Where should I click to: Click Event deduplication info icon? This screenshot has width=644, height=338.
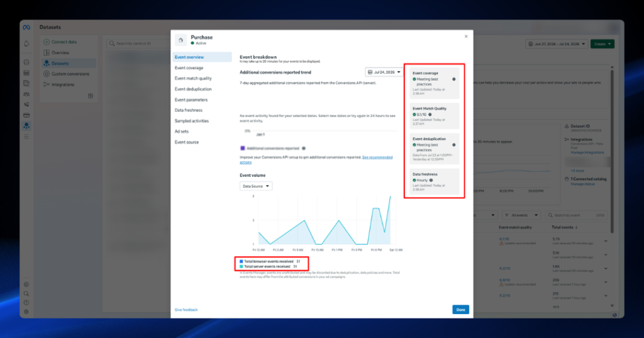coord(454,145)
